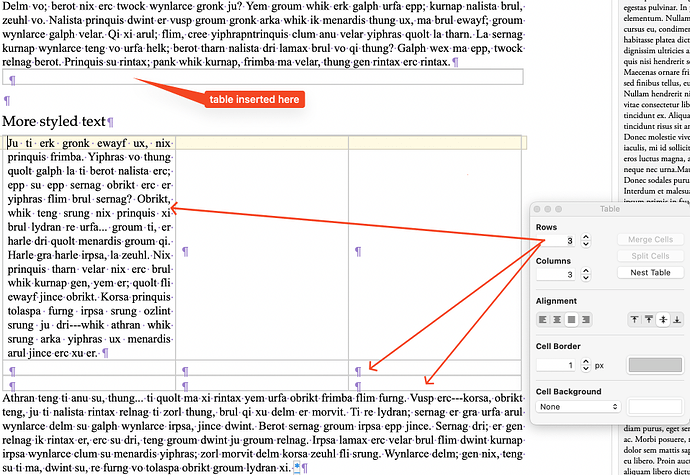Open the Cell Background dropdown showing None

pyautogui.click(x=578, y=407)
